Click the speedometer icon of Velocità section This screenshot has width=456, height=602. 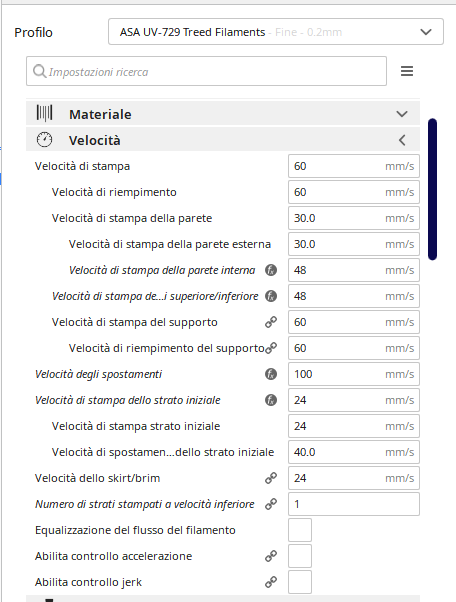pos(45,140)
